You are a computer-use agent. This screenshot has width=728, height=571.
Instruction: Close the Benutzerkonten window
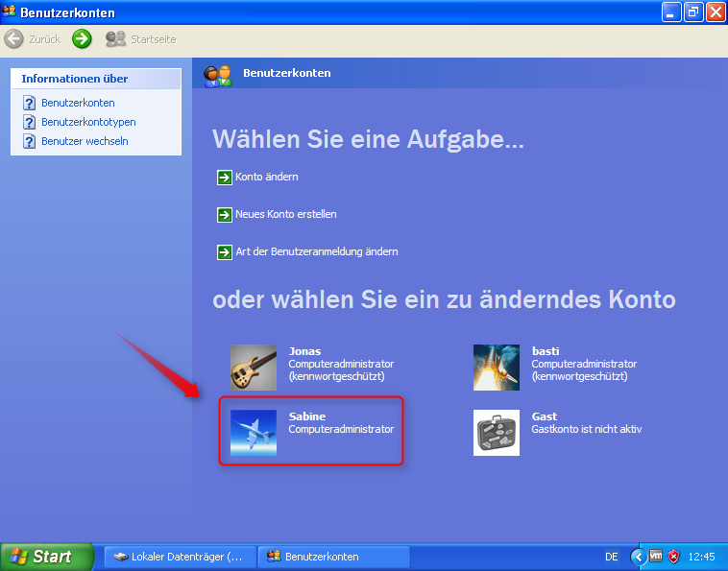[x=716, y=12]
